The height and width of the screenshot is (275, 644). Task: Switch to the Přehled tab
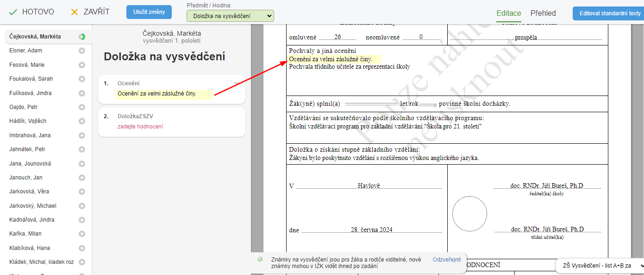click(x=543, y=13)
